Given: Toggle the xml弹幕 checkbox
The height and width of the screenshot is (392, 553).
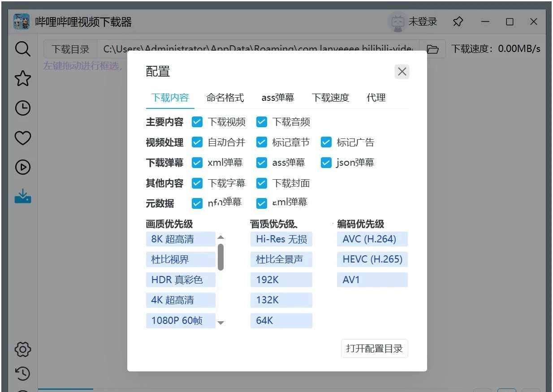Looking at the screenshot, I should (197, 163).
